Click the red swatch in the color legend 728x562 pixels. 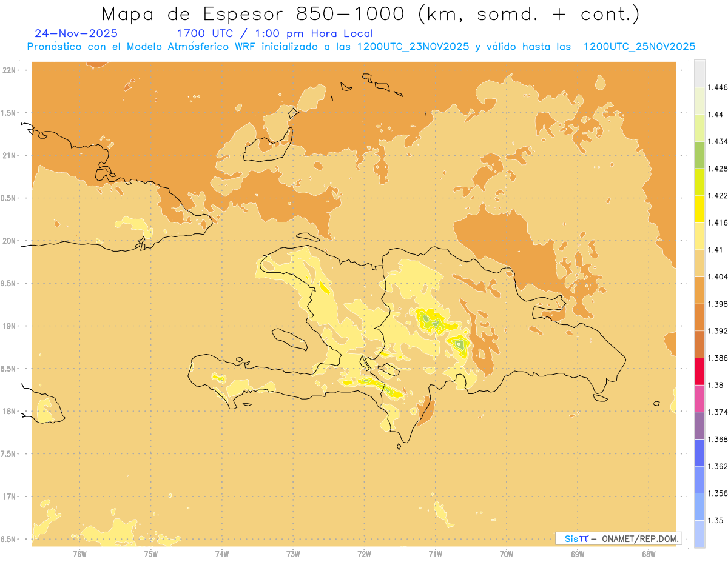699,372
